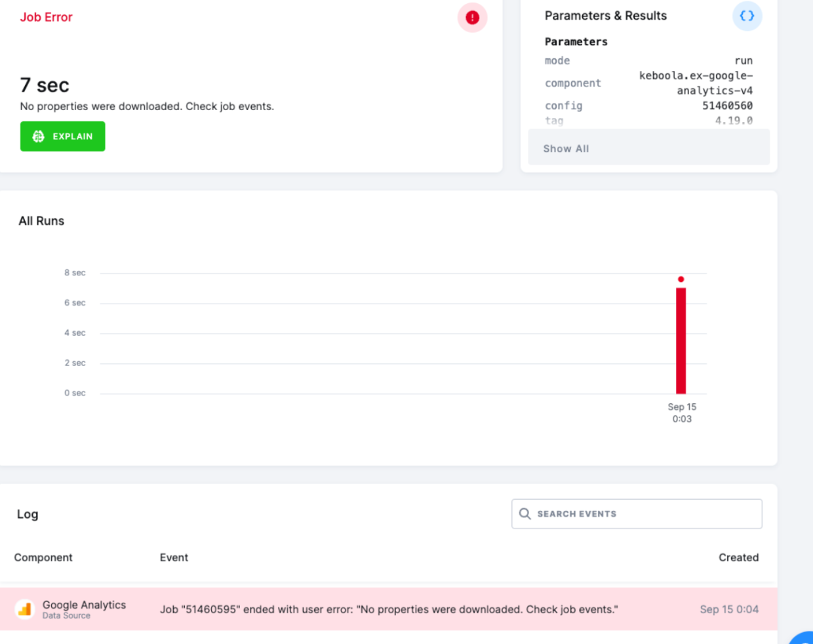Click the magnifier icon in Search Events

pos(525,514)
